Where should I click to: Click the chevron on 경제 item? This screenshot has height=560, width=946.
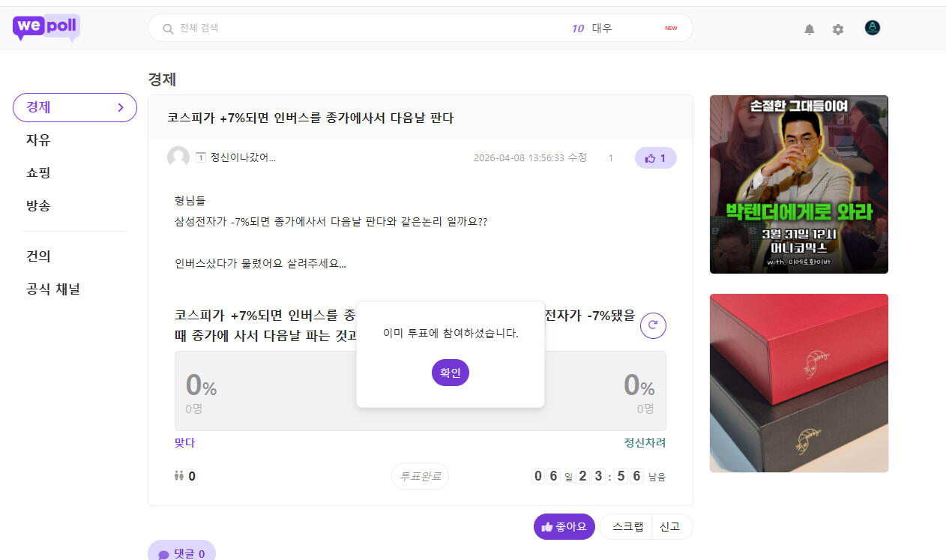121,107
